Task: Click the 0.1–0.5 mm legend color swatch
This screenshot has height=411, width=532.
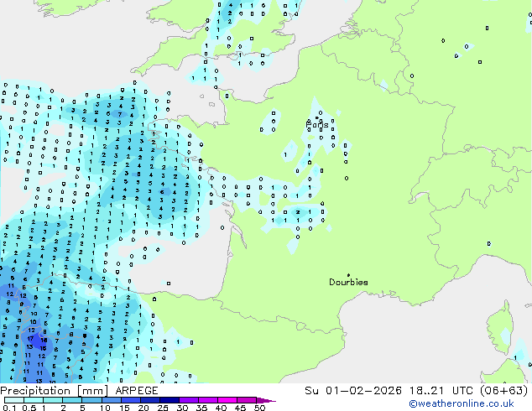Action: 14,400
